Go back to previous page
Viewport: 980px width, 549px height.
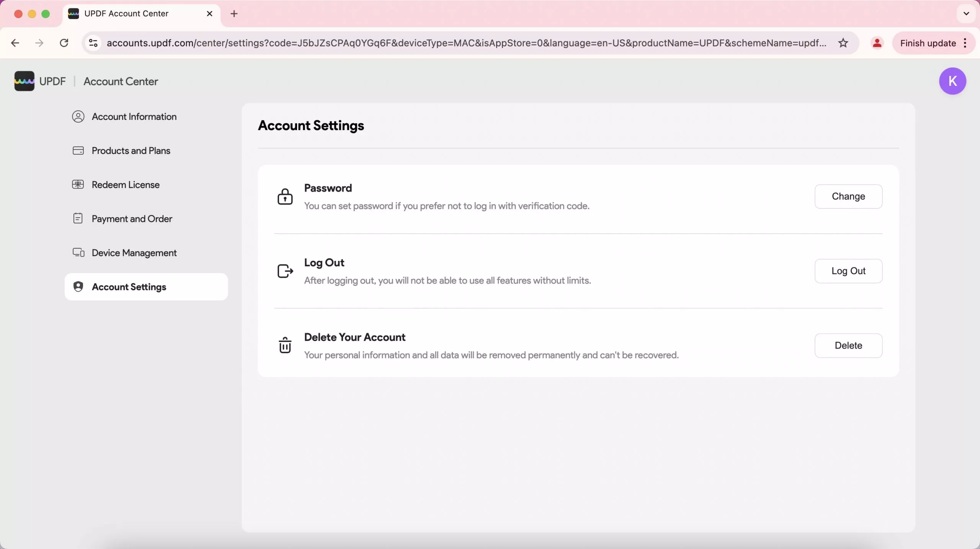[15, 43]
